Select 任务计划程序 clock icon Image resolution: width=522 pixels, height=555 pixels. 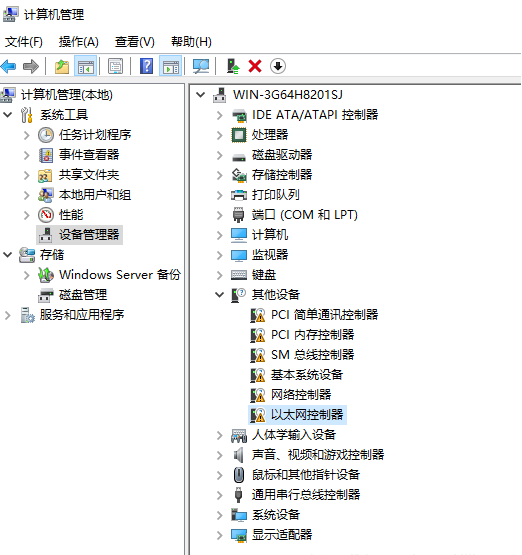[46, 135]
